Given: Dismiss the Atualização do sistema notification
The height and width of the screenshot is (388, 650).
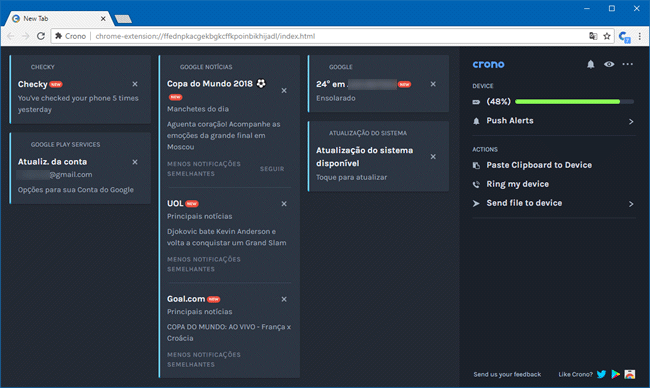Looking at the screenshot, I should point(433,157).
